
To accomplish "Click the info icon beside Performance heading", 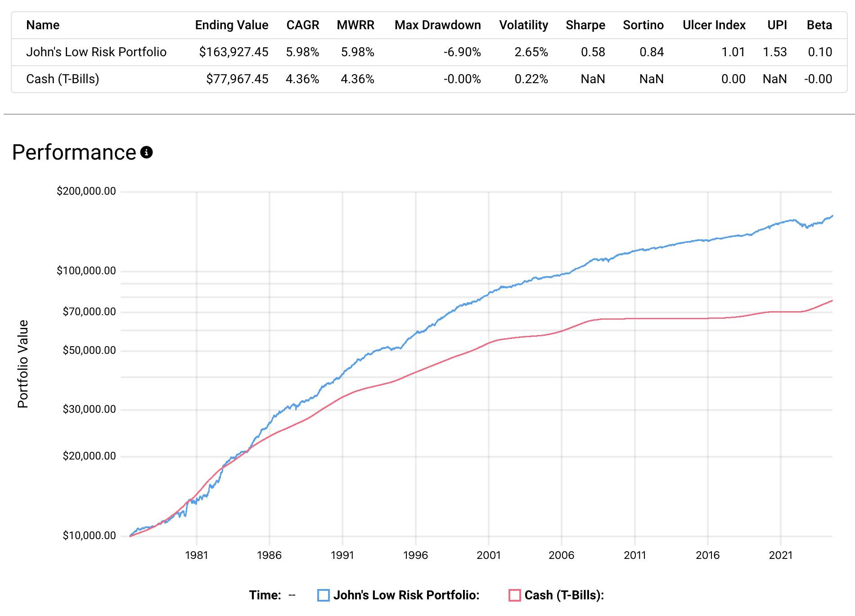I will tap(146, 152).
